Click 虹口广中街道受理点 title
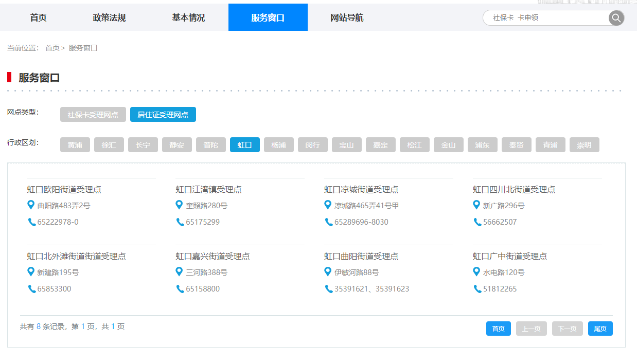Viewport: 637px width, 364px height. [x=510, y=256]
